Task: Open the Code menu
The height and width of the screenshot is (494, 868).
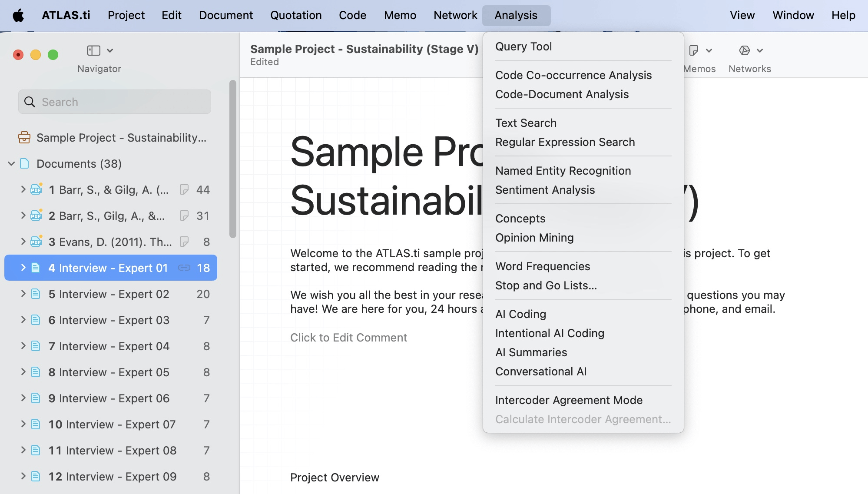Action: 352,15
